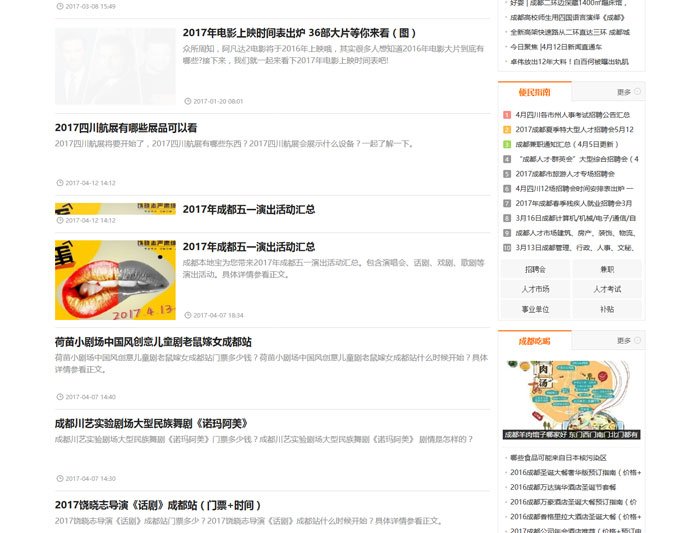
Task: Click the rank 1 badge in 便民指南 list
Action: coord(507,115)
